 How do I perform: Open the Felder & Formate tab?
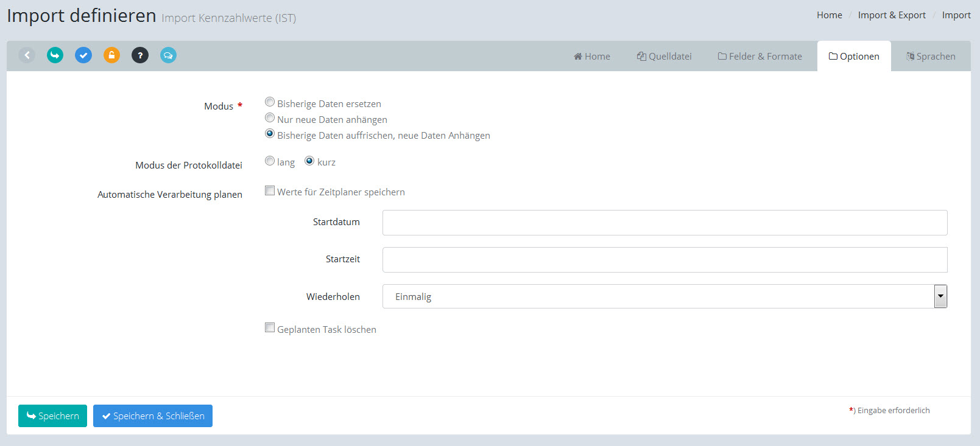click(x=760, y=57)
